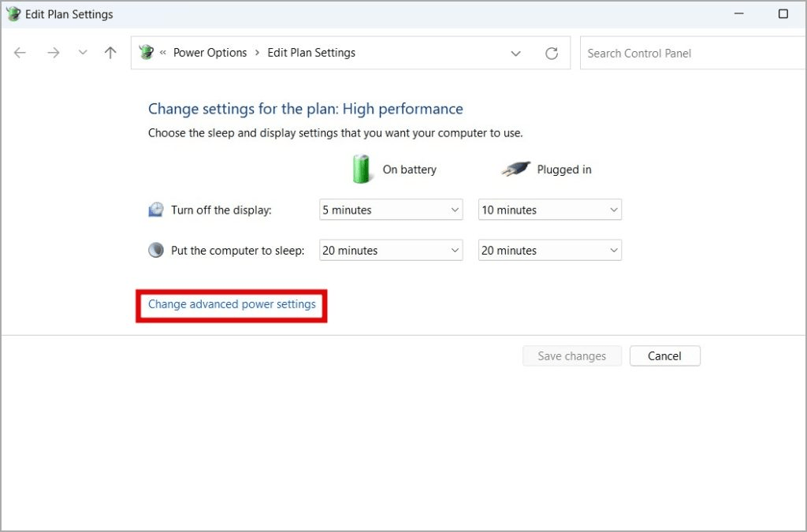Click the 'On battery' column label
The image size is (807, 532).
409,169
